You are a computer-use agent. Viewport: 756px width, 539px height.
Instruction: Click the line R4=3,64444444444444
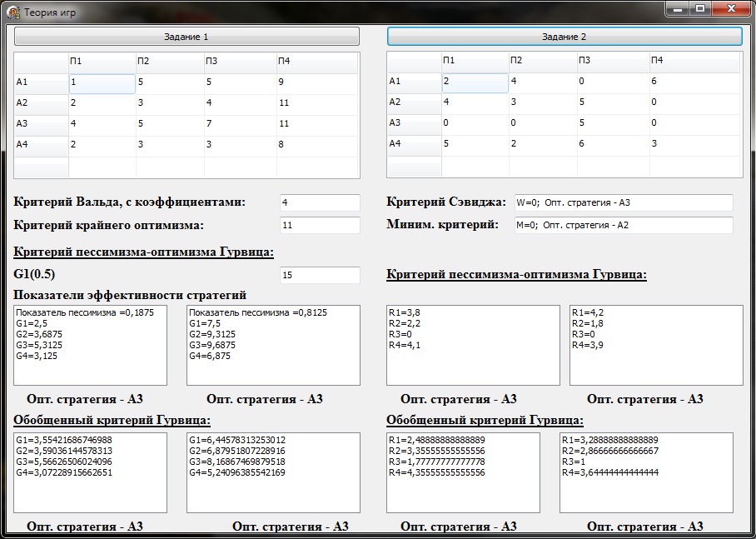(610, 472)
